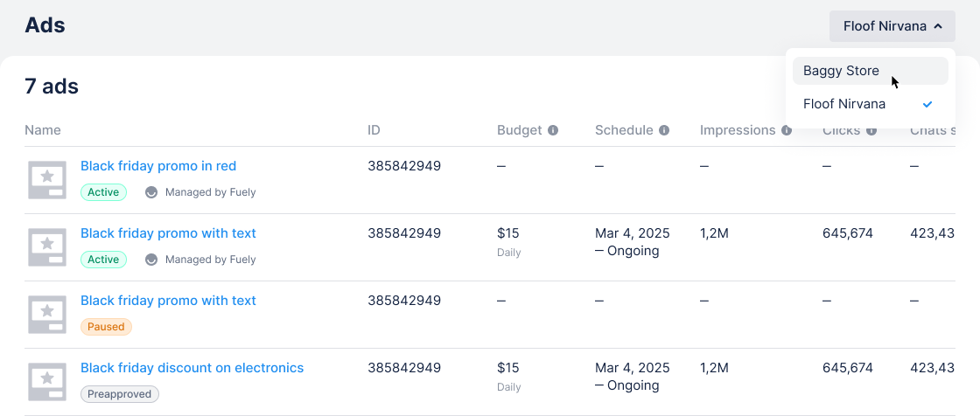980x416 pixels.
Task: Open the Paused Black friday promo with text ad
Action: (x=168, y=301)
